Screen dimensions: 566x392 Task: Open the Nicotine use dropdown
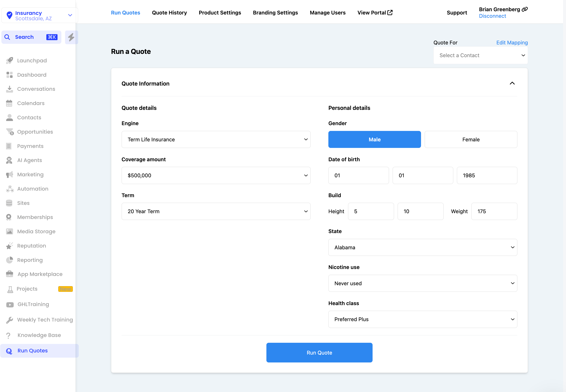[x=423, y=283]
